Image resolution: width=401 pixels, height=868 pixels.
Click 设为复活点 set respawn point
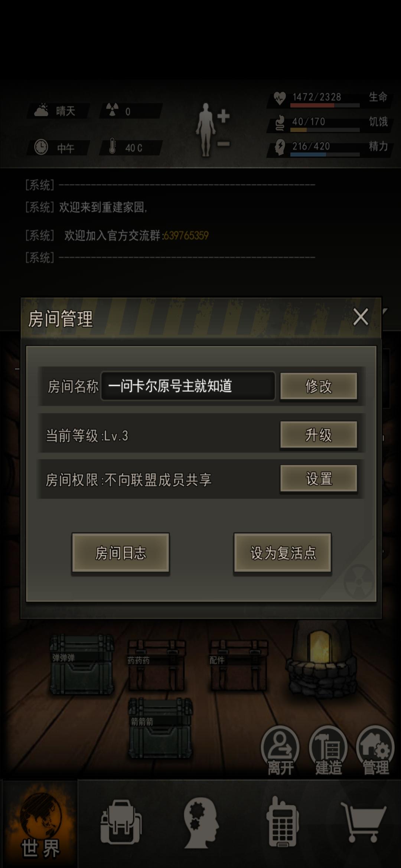coord(283,553)
